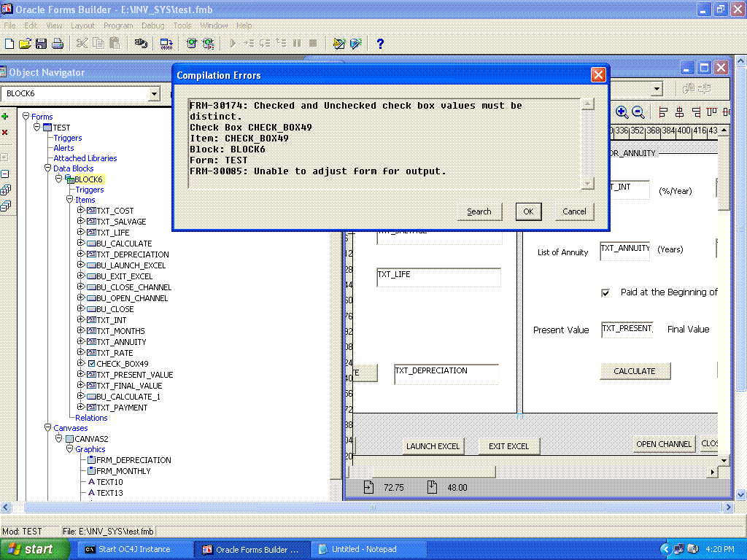
Task: Switch to Start OC4J Instance taskbar window
Action: [x=134, y=549]
